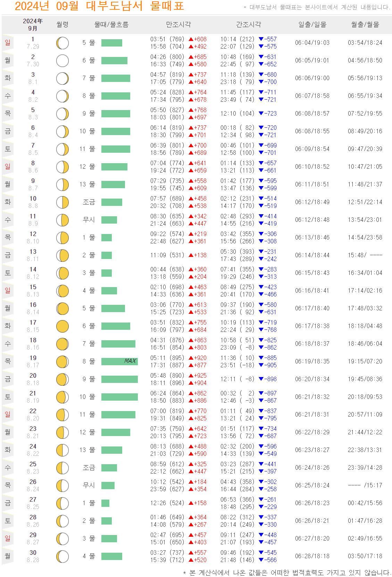Click the '만조시각' column header
Image resolution: width=392 pixels, height=577 pixels.
coord(178,25)
